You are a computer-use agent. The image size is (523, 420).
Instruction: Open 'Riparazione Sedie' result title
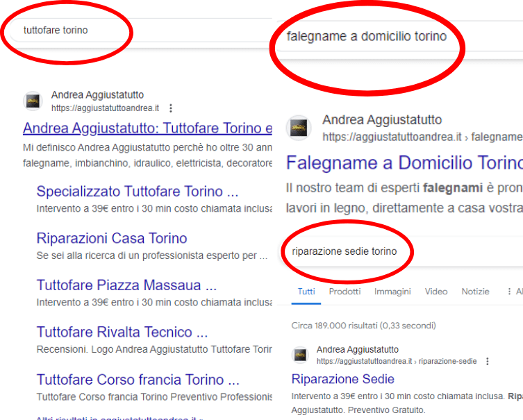343,379
